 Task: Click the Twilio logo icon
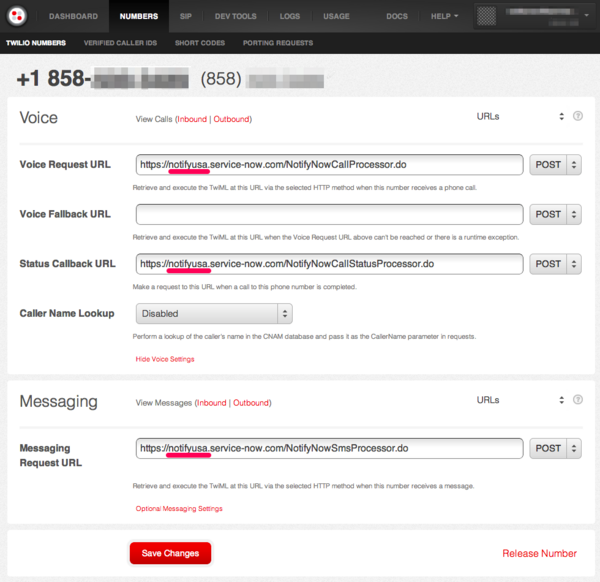point(17,16)
